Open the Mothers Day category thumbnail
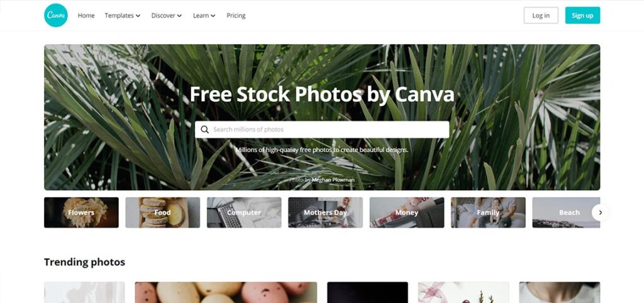 pyautogui.click(x=325, y=212)
